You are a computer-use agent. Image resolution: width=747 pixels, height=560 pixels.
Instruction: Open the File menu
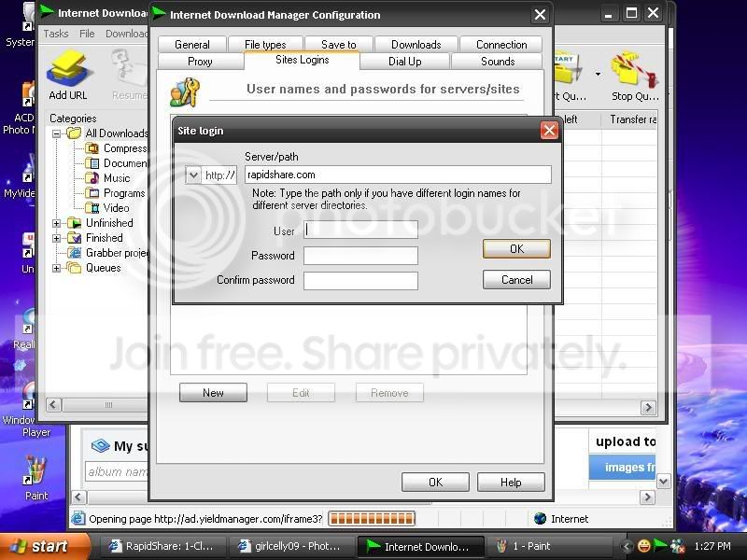click(x=87, y=34)
